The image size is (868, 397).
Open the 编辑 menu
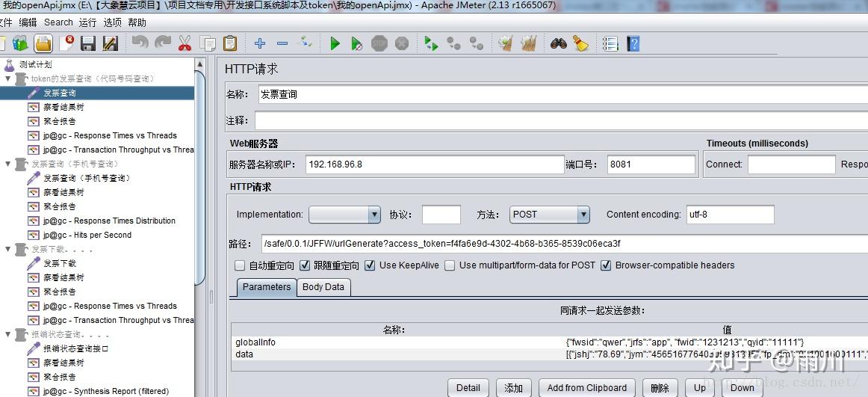28,22
